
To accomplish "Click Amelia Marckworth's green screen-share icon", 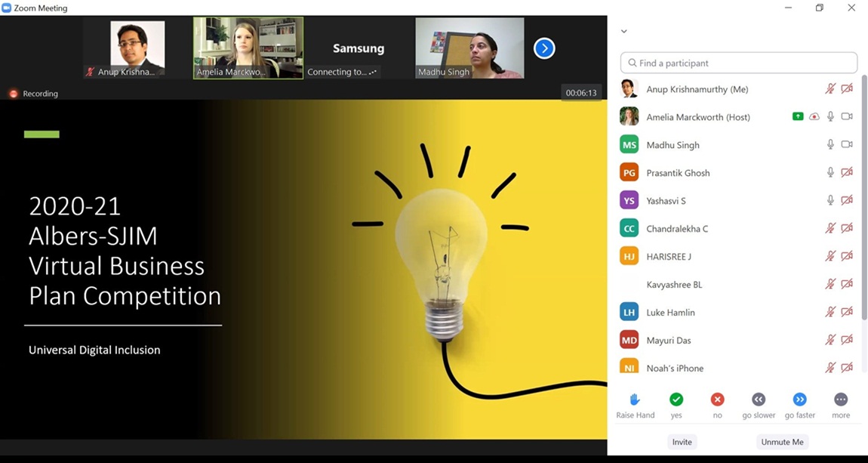I will [x=798, y=117].
